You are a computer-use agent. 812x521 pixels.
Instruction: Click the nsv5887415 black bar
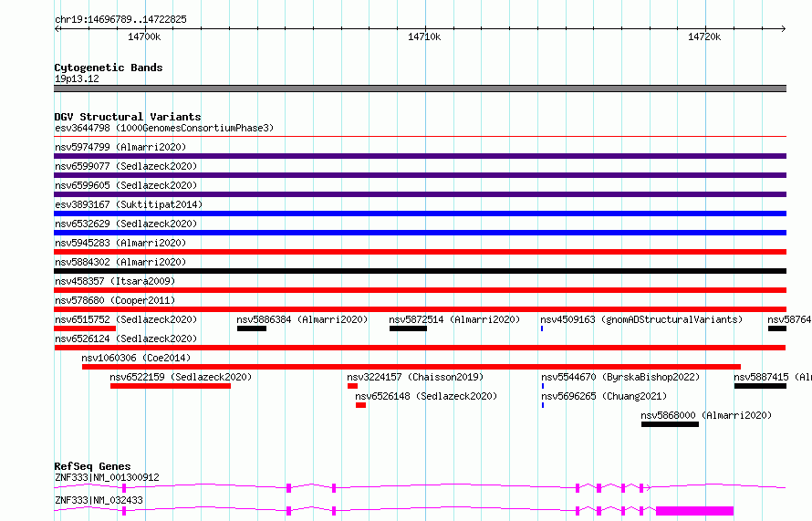tap(760, 386)
